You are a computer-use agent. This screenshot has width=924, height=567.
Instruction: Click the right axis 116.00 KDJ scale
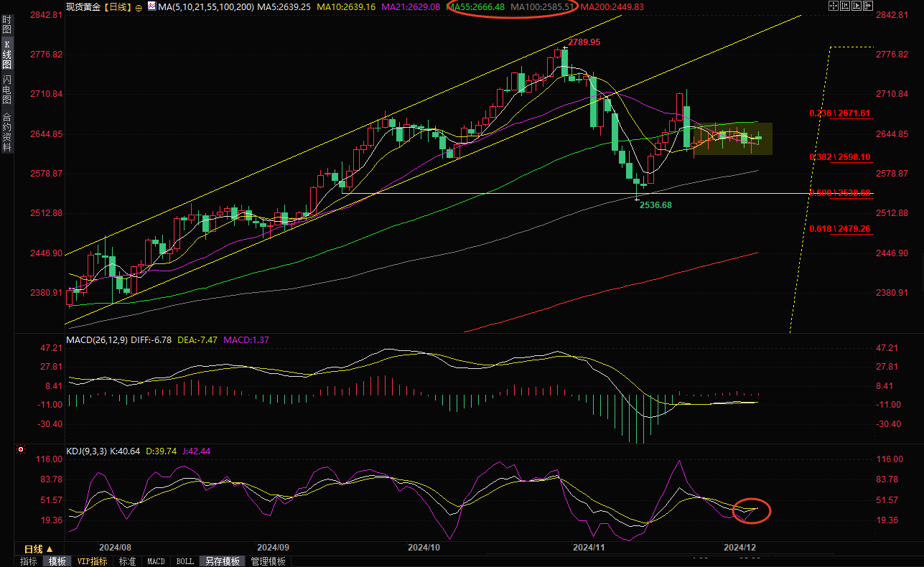[889, 459]
